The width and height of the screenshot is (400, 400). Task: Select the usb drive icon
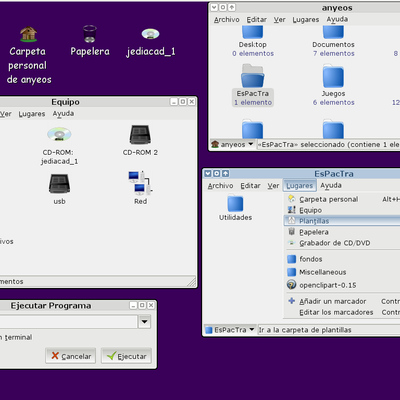[x=59, y=184]
